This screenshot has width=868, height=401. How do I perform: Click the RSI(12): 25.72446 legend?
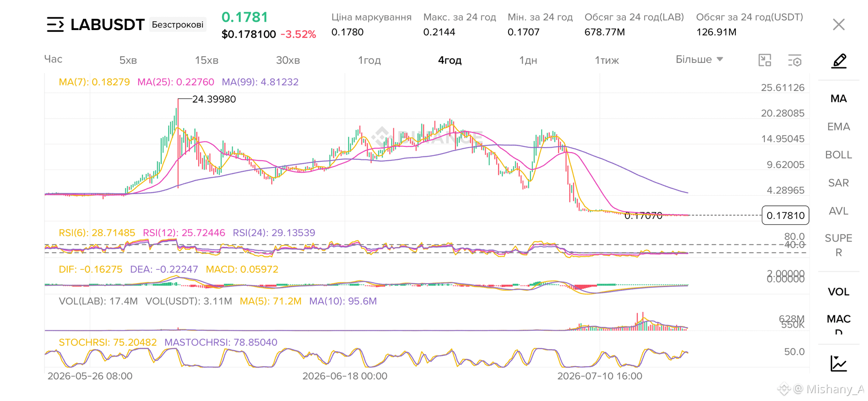pyautogui.click(x=184, y=232)
